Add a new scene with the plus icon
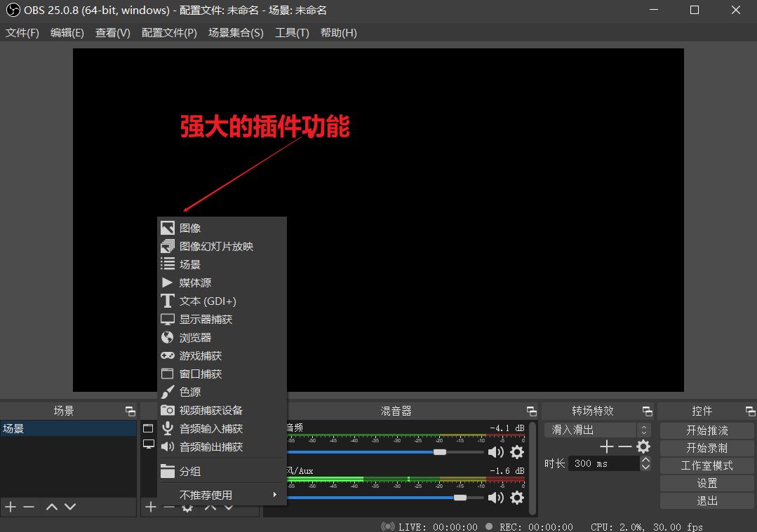This screenshot has width=757, height=532. (10, 507)
